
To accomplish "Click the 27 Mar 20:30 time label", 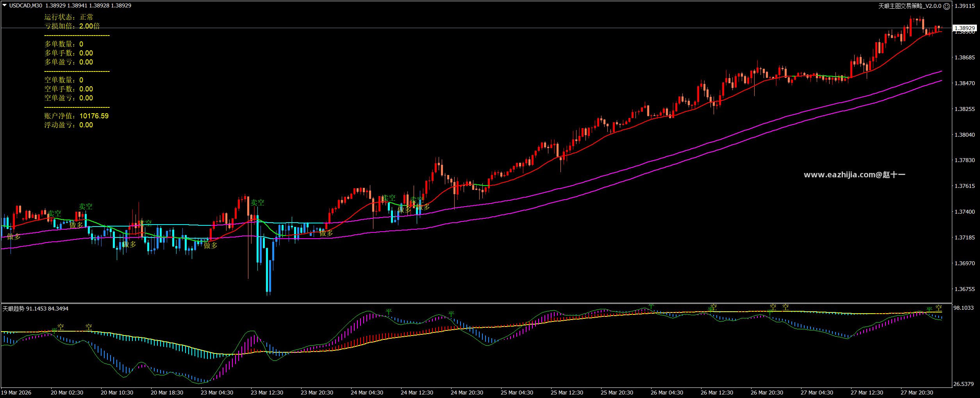I will [917, 393].
